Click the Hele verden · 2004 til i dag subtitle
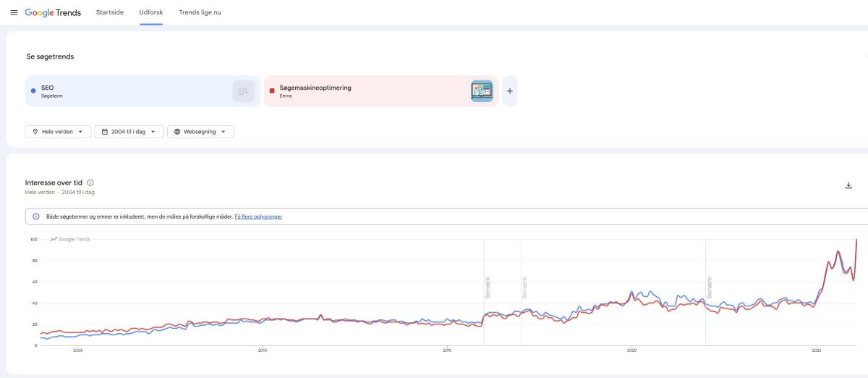 coord(60,193)
